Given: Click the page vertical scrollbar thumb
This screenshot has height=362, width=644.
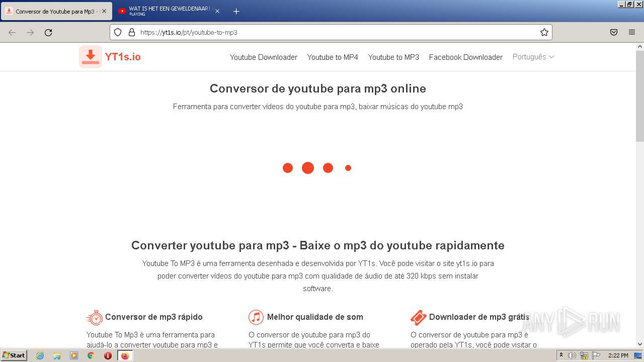Looking at the screenshot, I should [639, 97].
